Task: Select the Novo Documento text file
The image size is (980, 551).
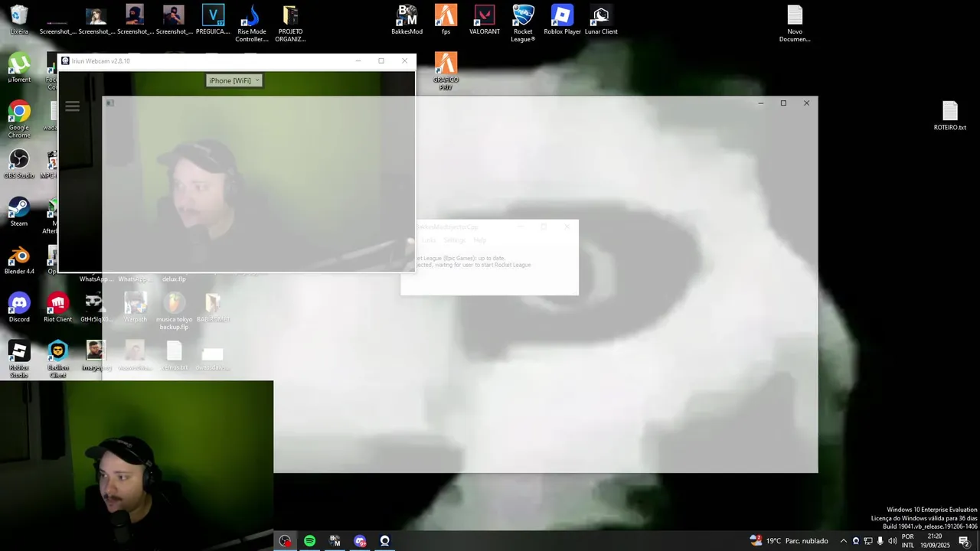Action: (x=795, y=24)
